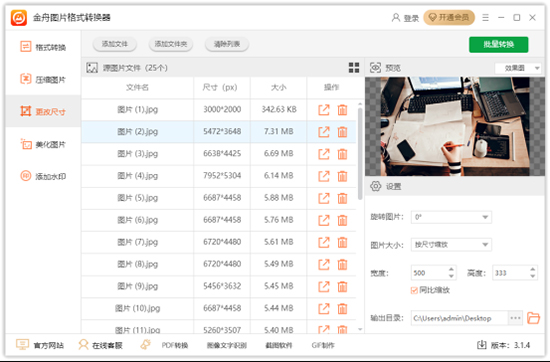550x362 pixels.
Task: Click the download icon beside version
Action: [482, 345]
